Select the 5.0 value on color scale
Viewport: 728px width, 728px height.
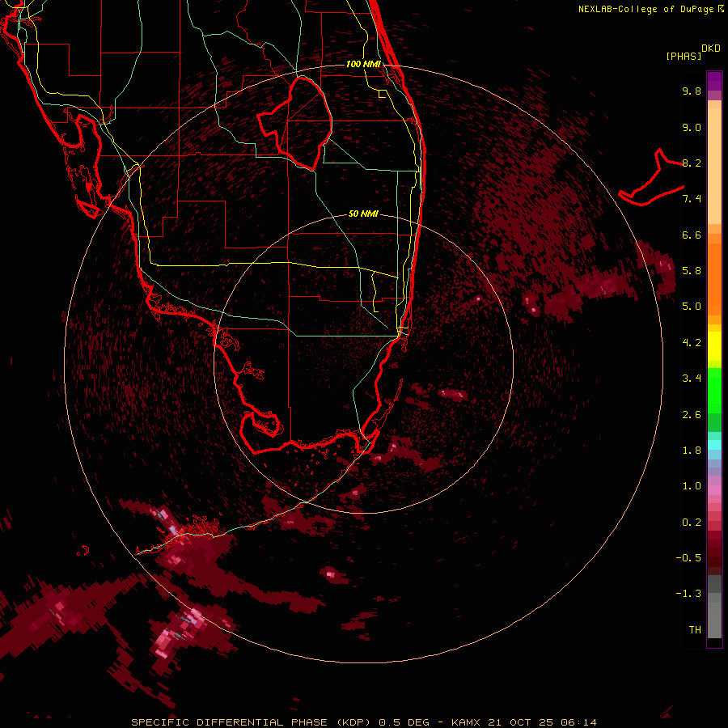point(692,307)
